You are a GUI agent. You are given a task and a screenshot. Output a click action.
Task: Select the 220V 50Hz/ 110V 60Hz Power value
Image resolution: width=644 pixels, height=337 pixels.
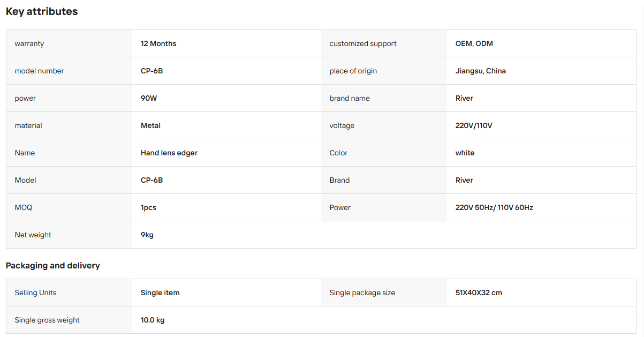494,207
